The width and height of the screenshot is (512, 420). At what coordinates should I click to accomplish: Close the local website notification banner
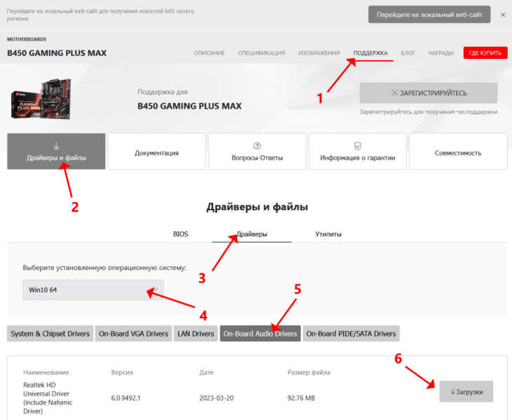point(503,15)
